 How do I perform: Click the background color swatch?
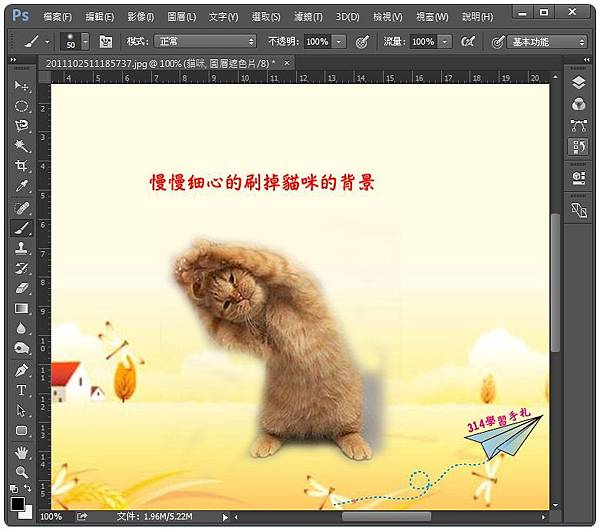click(x=28, y=513)
